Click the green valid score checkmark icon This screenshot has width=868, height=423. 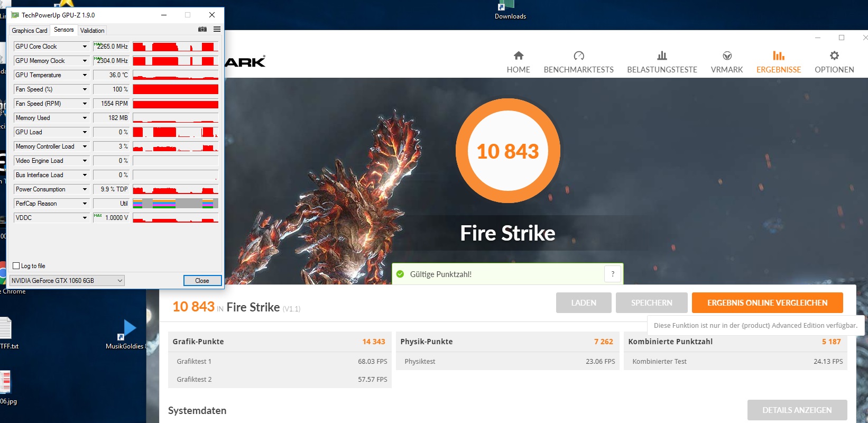pyautogui.click(x=400, y=274)
